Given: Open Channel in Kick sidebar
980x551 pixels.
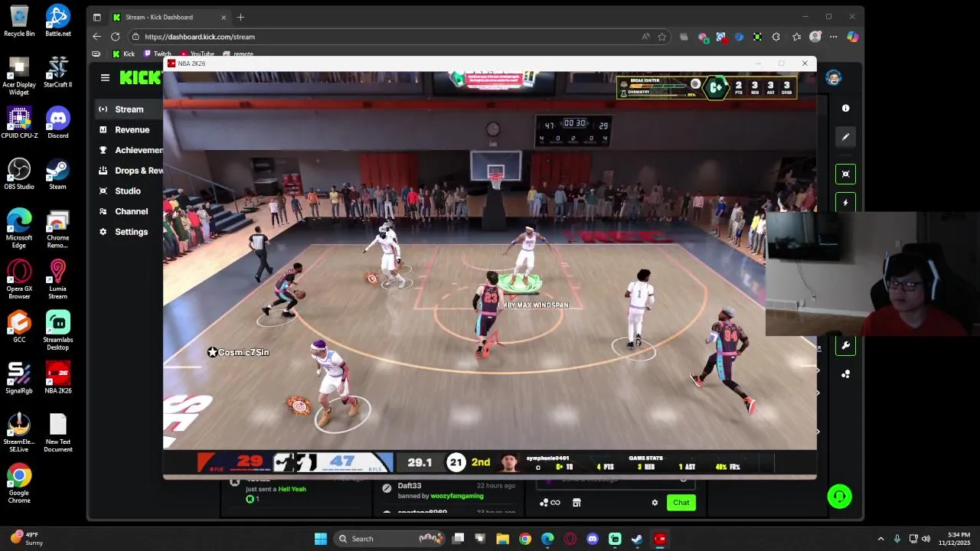Looking at the screenshot, I should (129, 211).
